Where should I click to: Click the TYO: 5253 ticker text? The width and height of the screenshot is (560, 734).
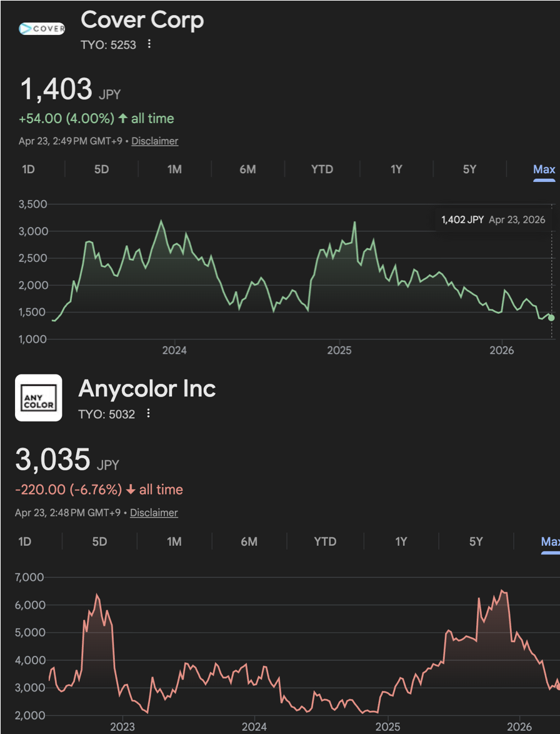108,44
